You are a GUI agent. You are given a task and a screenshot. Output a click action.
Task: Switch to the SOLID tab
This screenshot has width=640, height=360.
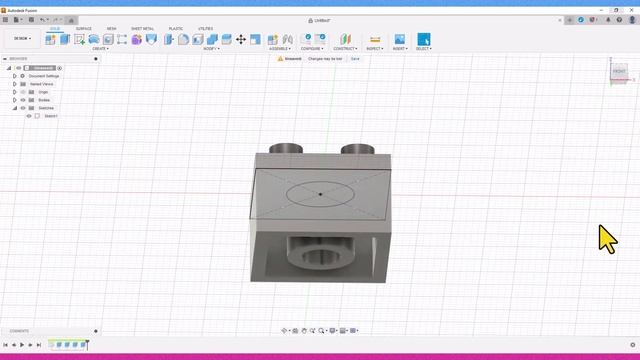coord(55,29)
